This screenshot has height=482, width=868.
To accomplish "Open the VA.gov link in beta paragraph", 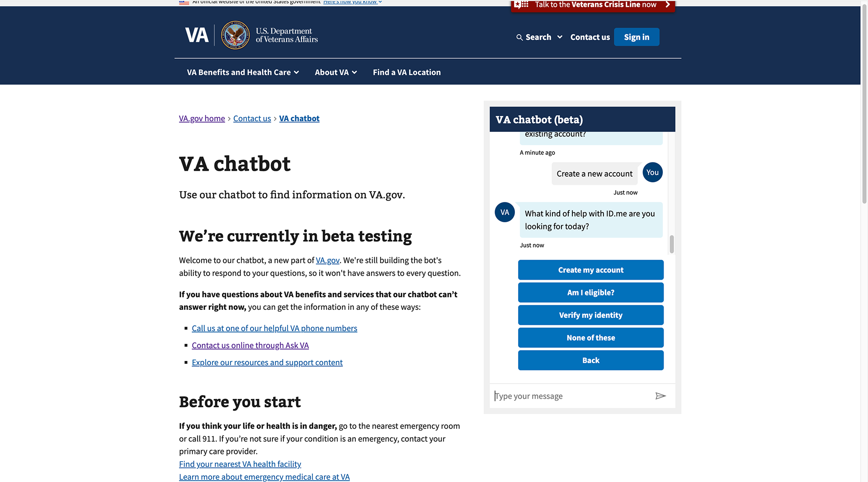I will pos(327,260).
